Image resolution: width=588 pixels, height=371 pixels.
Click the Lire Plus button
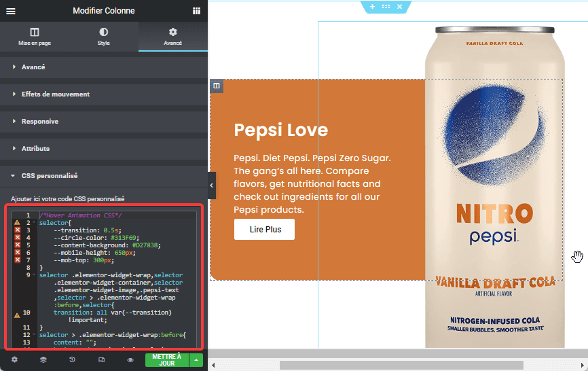pyautogui.click(x=264, y=230)
